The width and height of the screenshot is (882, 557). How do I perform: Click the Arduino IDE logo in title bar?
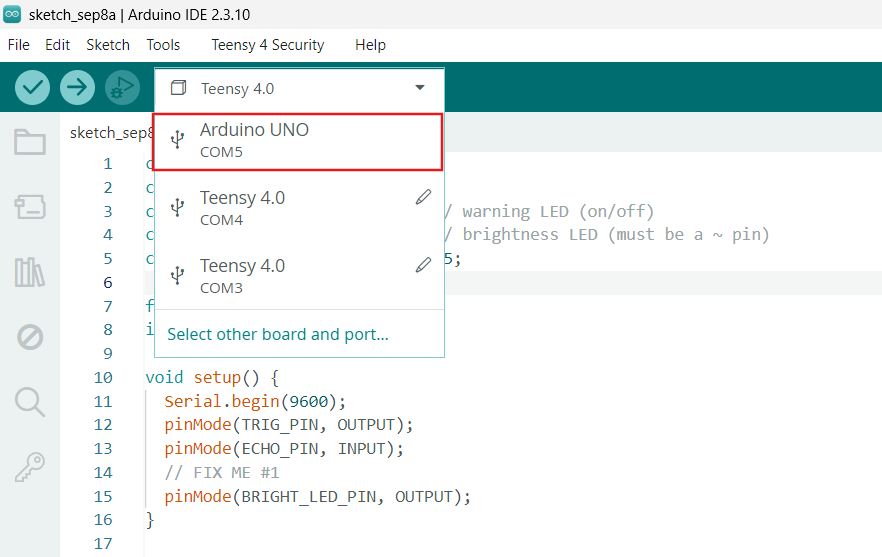[12, 14]
